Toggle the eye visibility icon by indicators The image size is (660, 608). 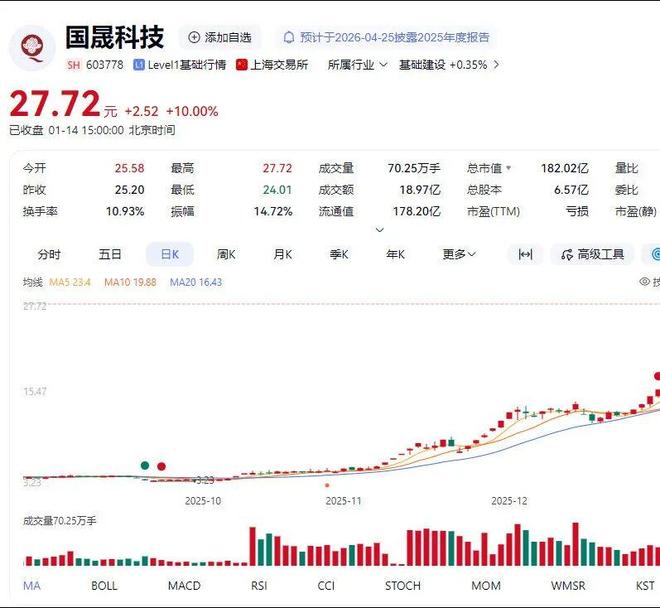click(x=644, y=282)
